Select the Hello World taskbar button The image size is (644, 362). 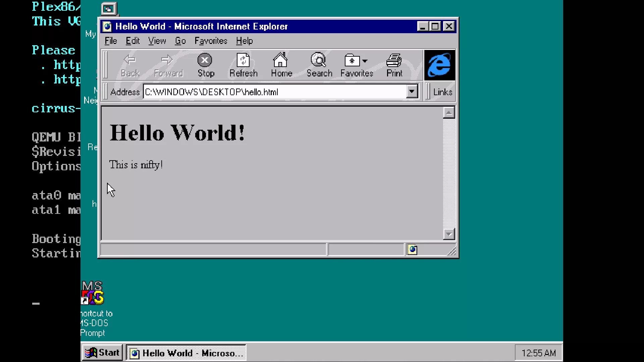[186, 353]
